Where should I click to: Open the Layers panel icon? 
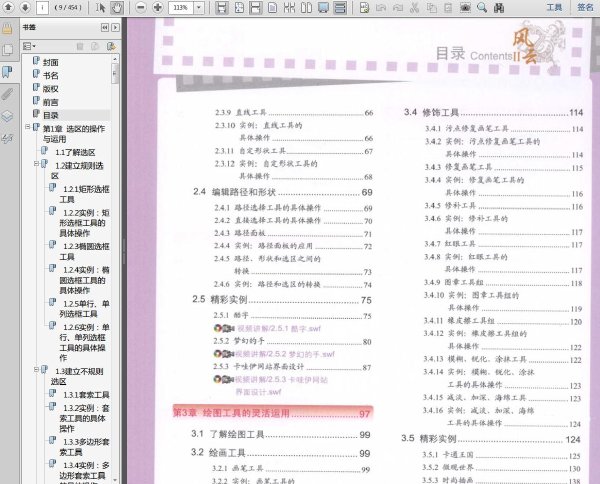pyautogui.click(x=7, y=116)
